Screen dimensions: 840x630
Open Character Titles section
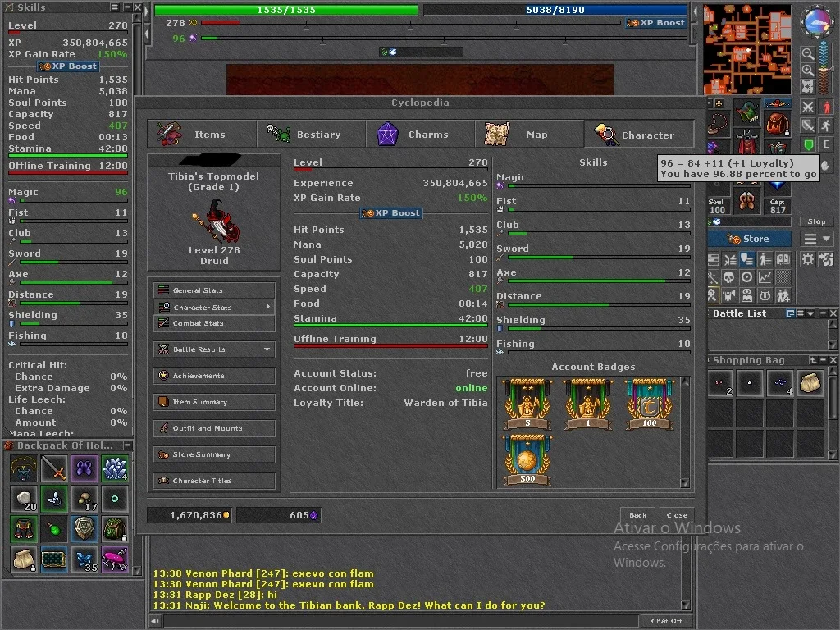click(214, 481)
